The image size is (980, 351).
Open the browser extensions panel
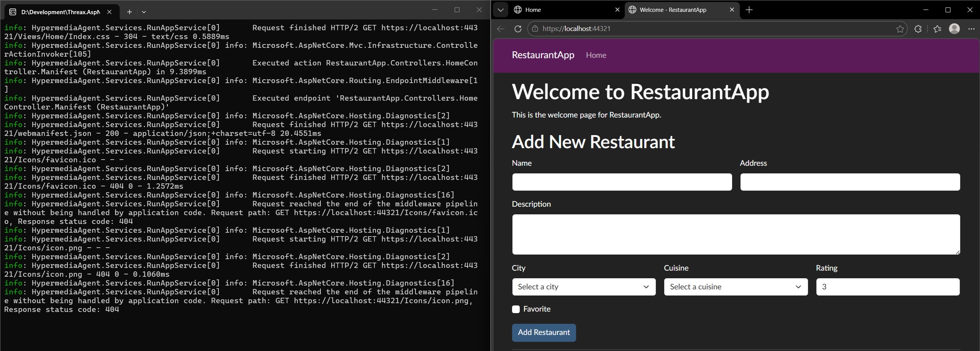tap(918, 28)
